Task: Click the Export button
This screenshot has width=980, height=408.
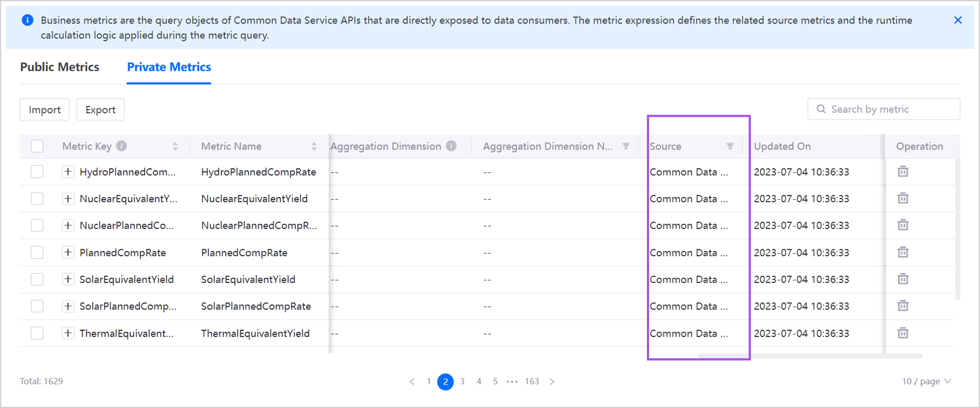Action: pos(100,110)
